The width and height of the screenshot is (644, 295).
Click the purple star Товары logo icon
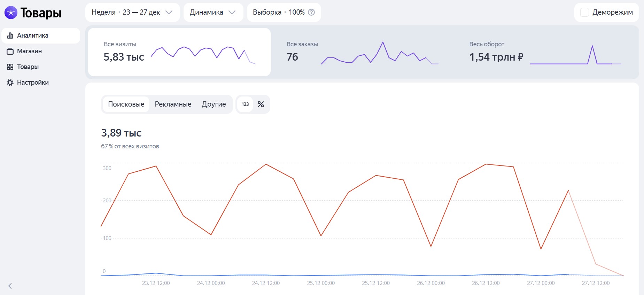pyautogui.click(x=11, y=13)
